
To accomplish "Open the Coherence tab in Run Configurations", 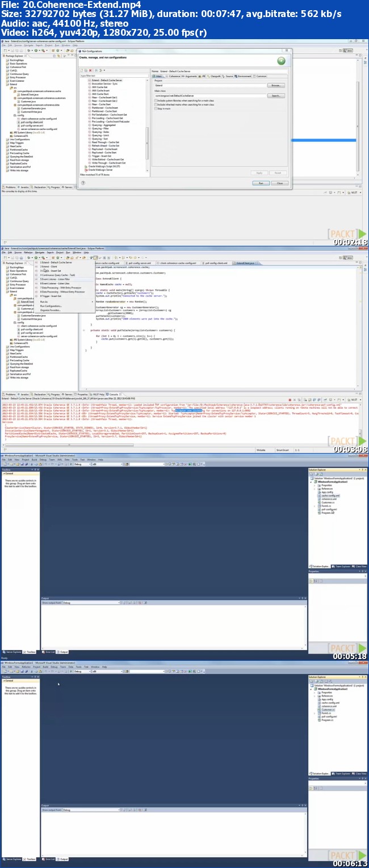I will [174, 76].
